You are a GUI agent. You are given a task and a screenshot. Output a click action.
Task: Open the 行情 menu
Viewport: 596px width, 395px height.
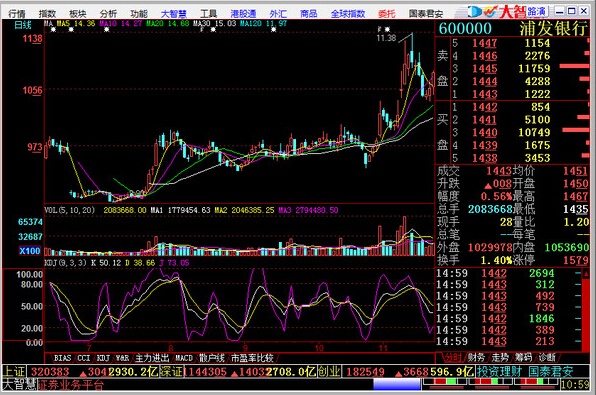[x=17, y=14]
